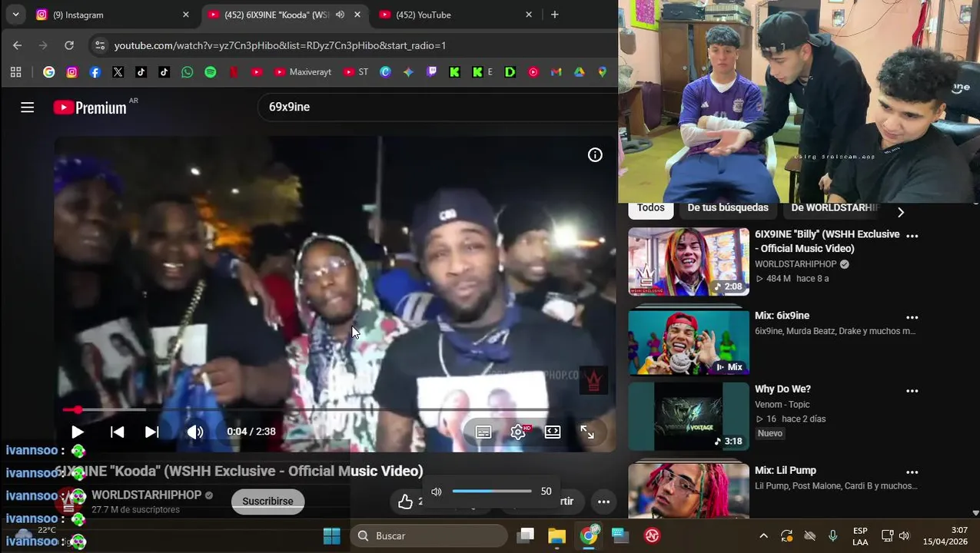This screenshot has height=553, width=980.
Task: Go back to the previous page
Action: [18, 45]
